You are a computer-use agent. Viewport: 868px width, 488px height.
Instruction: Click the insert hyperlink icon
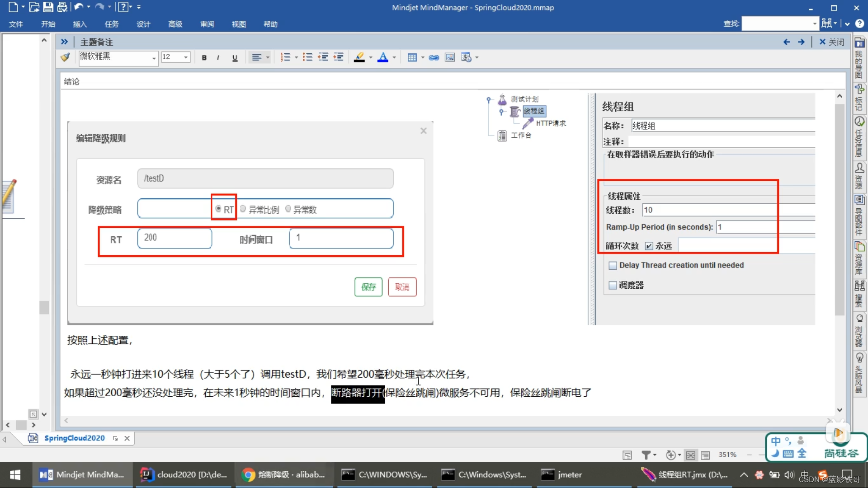tap(434, 57)
